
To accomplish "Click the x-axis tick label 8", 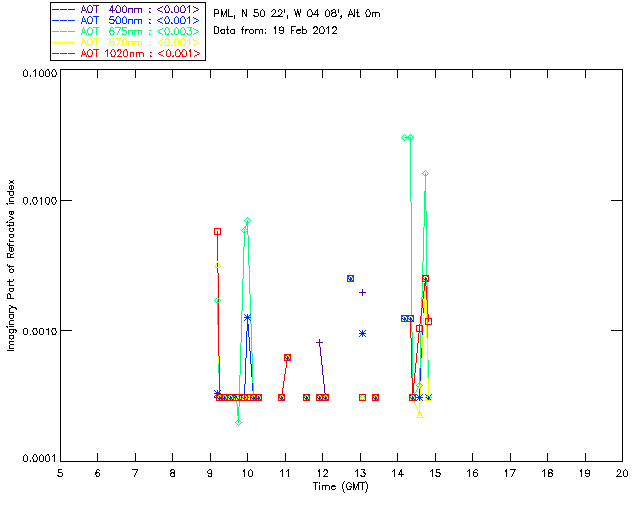I will tap(173, 473).
